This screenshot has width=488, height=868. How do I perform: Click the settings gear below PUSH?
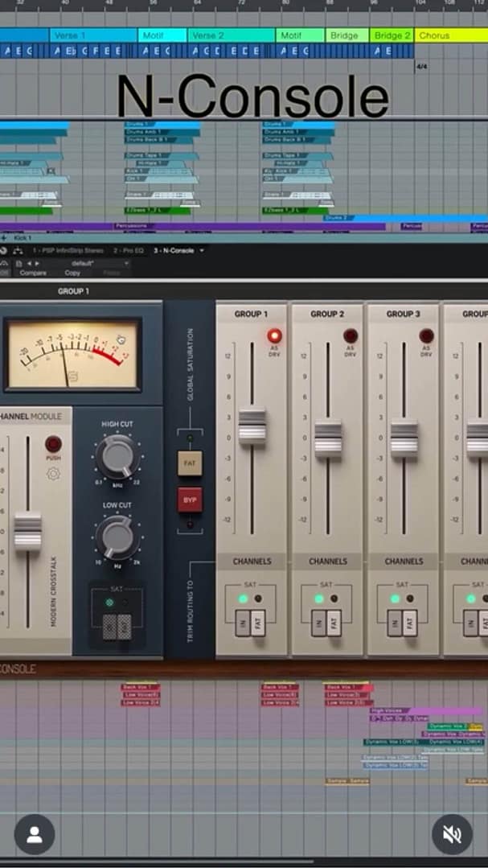click(53, 474)
